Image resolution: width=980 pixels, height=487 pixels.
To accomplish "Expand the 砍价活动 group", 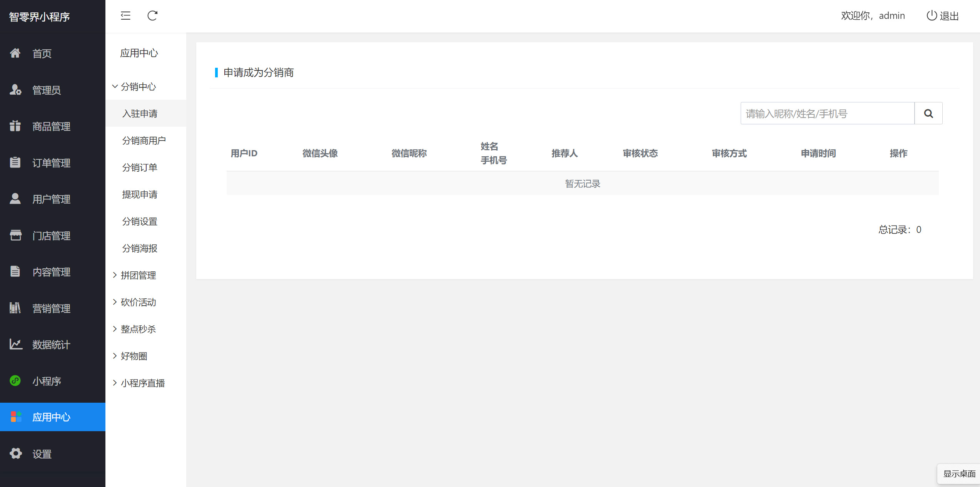I will coord(138,302).
